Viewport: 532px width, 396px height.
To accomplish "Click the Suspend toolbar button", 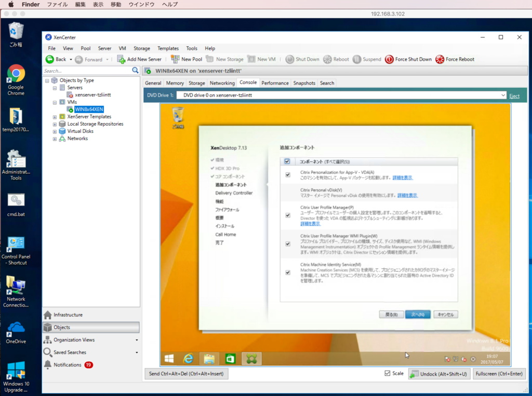I will pyautogui.click(x=367, y=59).
